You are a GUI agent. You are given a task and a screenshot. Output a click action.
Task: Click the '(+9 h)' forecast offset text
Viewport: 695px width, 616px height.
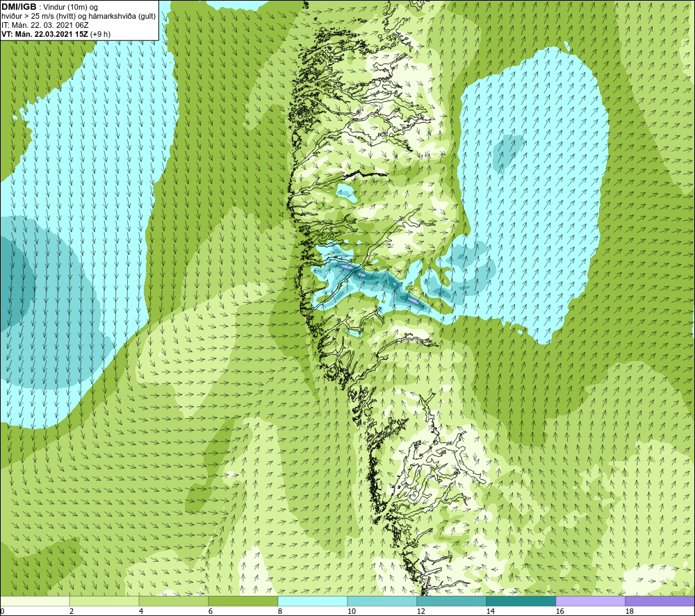(x=101, y=34)
